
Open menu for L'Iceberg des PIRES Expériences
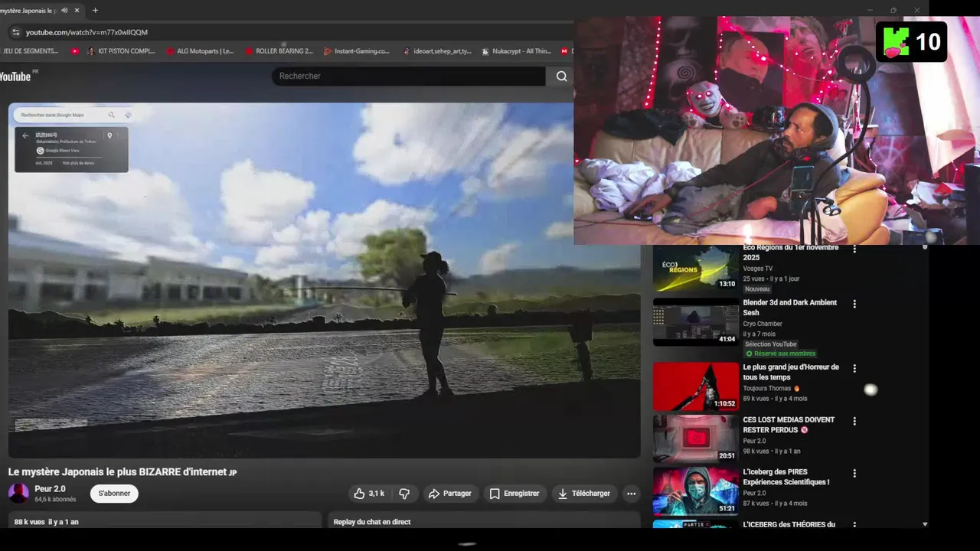pos(854,473)
